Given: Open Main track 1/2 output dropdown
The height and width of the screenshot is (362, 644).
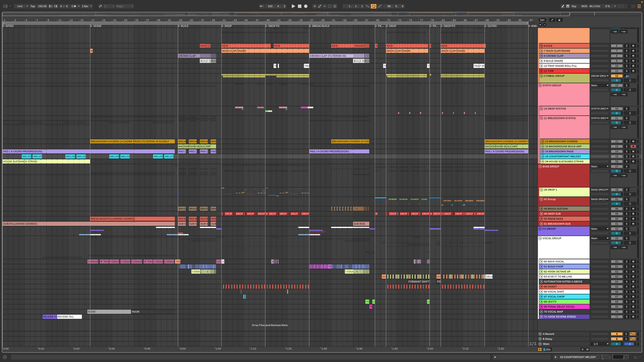Looking at the screenshot, I should 600,344.
